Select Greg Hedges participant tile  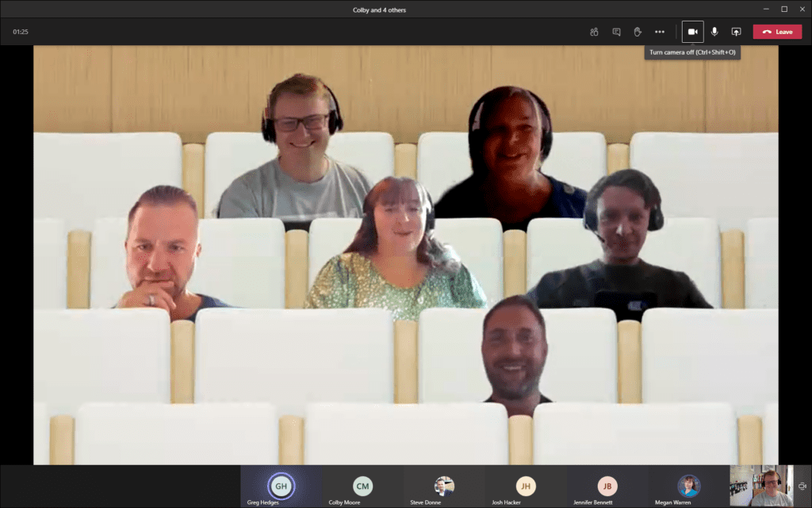coord(281,487)
